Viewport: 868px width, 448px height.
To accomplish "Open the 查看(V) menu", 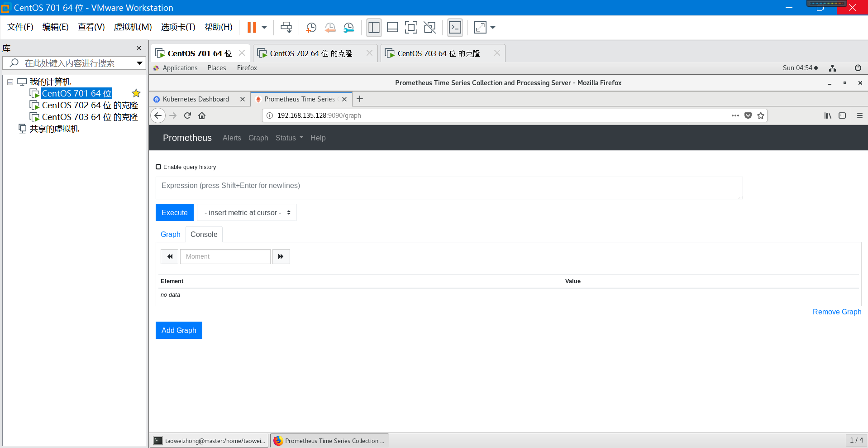I will pos(91,27).
